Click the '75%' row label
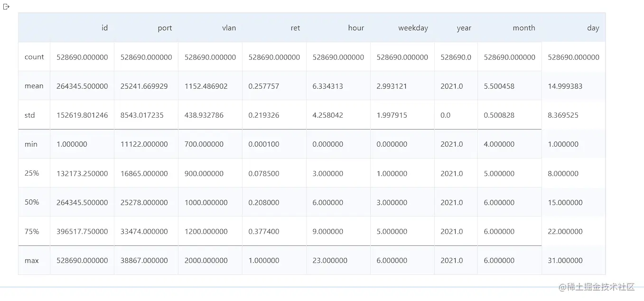Viewport: 644px width, 301px height. (32, 231)
